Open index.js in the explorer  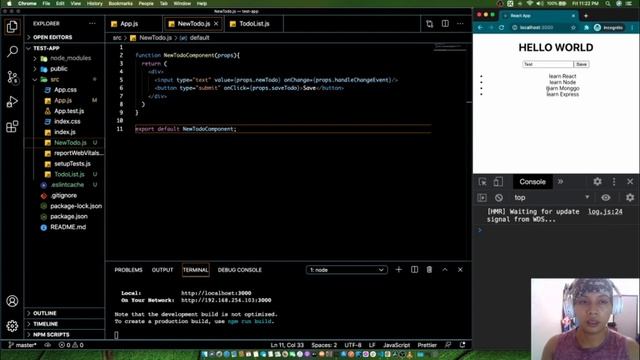pos(64,132)
